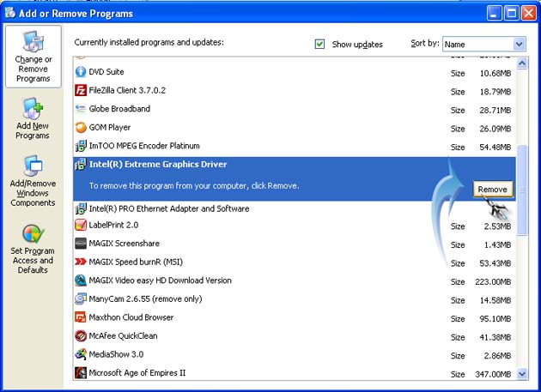Click the list scrollbar up arrow
541x392 pixels.
[522, 63]
